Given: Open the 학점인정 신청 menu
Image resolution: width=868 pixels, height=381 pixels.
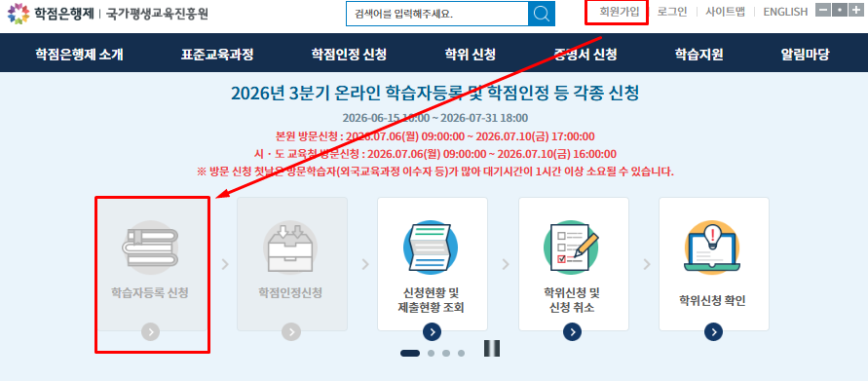Looking at the screenshot, I should (349, 54).
